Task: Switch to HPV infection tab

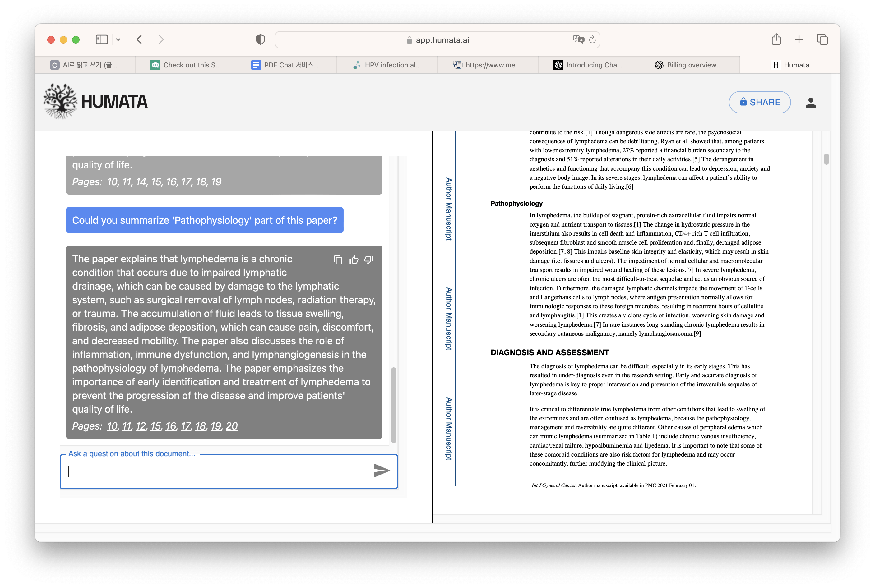Action: pyautogui.click(x=387, y=65)
